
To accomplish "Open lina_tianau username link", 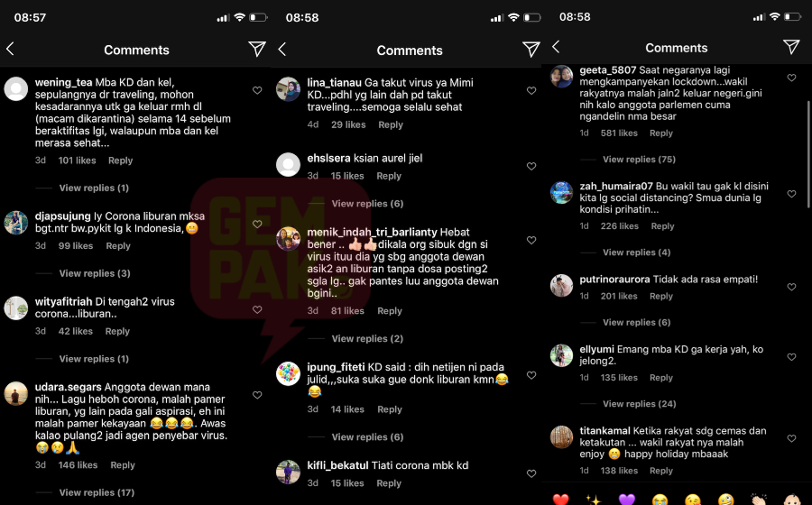I will (x=334, y=82).
